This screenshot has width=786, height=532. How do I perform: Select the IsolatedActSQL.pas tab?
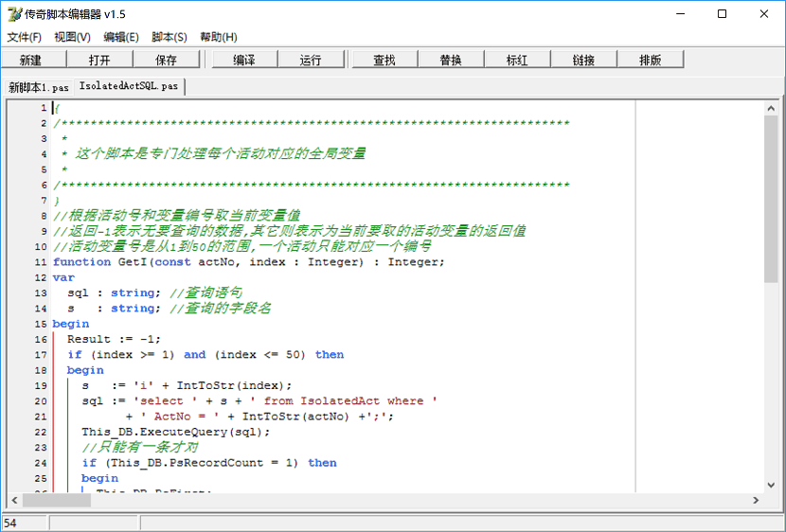point(129,86)
